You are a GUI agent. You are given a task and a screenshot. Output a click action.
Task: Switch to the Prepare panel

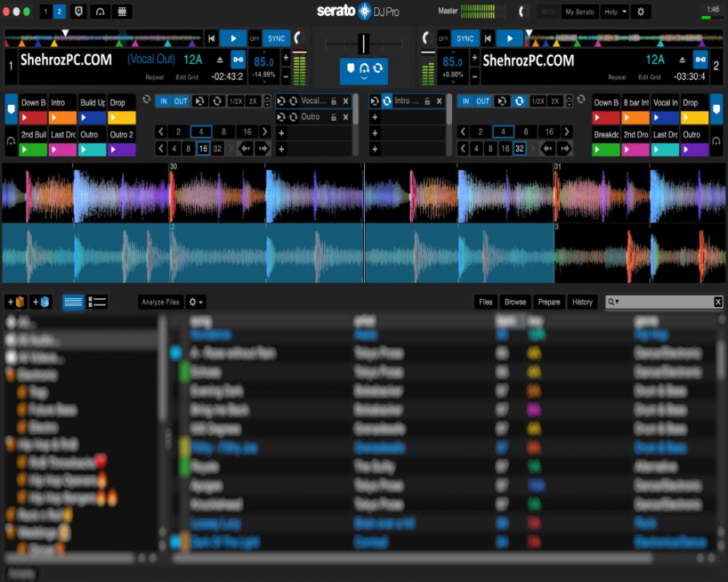[549, 302]
